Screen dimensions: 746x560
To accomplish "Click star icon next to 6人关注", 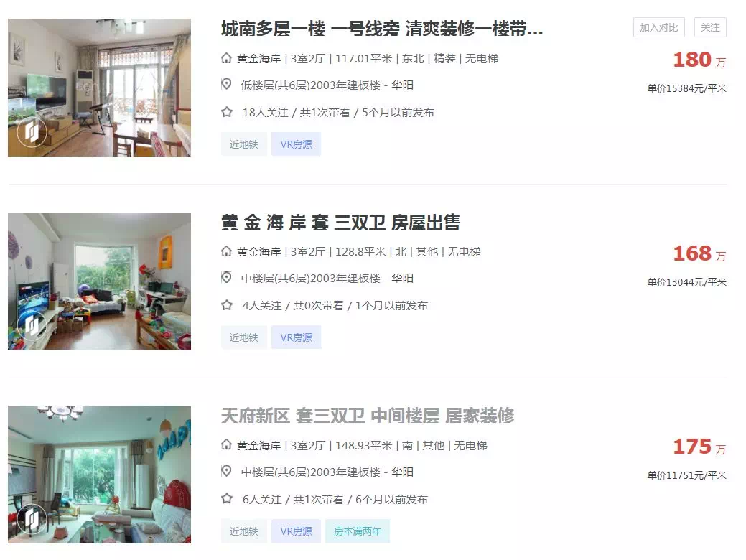I will tap(227, 499).
